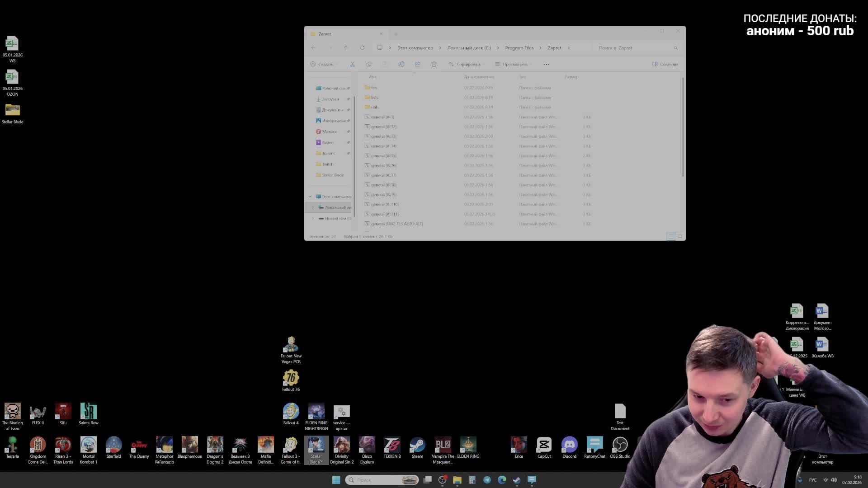Click the Создать new item button

point(323,64)
